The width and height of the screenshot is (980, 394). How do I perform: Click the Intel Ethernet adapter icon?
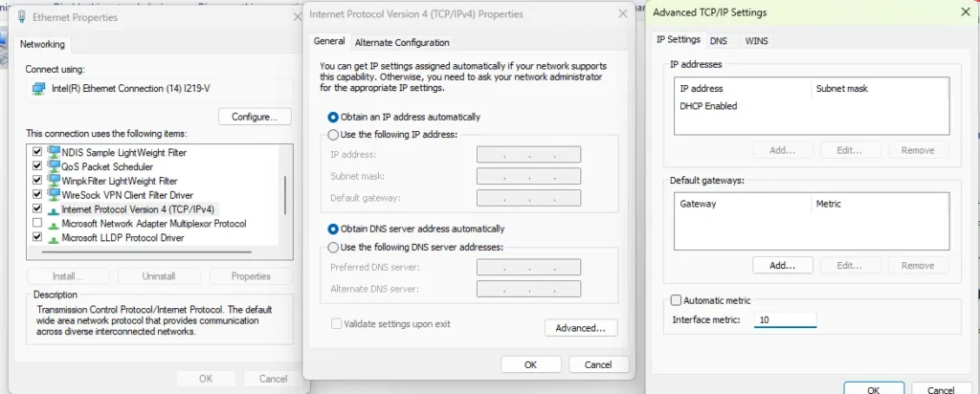point(38,89)
